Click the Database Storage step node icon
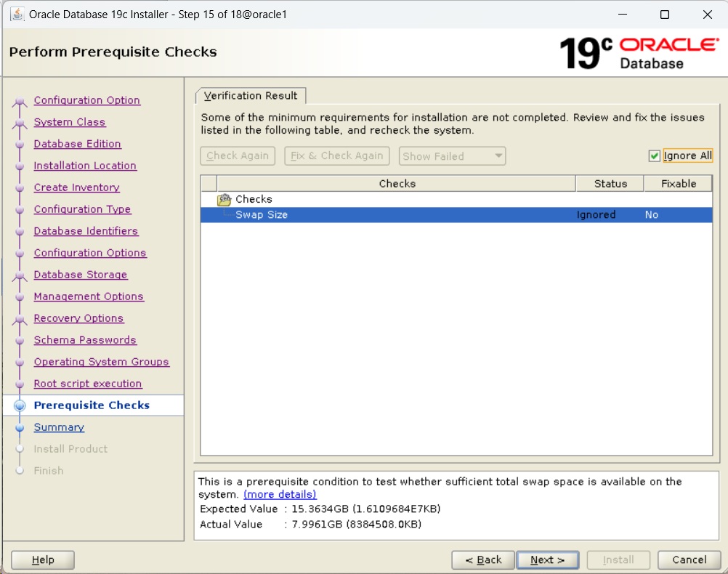Screen dimensions: 728x574 tap(20, 275)
